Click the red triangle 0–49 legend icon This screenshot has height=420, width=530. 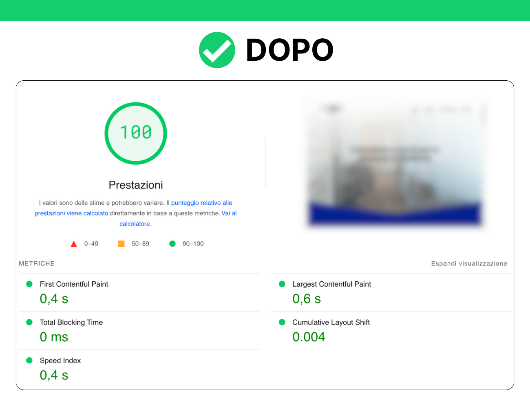coord(74,244)
